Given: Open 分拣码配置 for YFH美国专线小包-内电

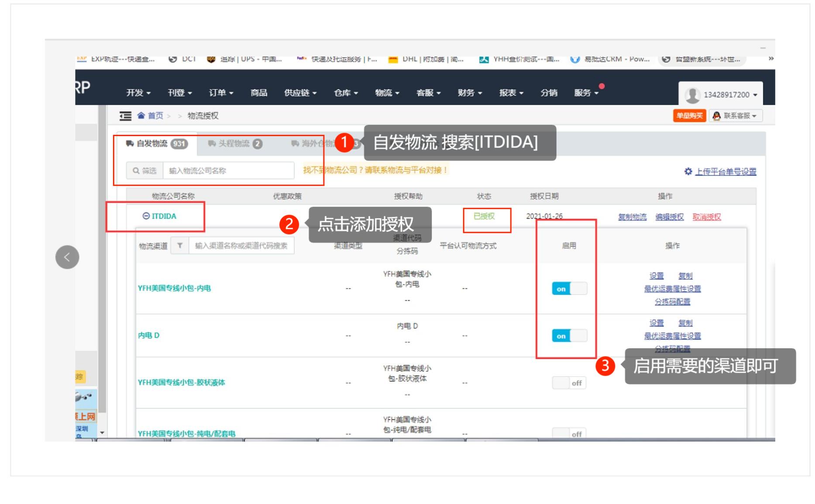Looking at the screenshot, I should point(672,302).
